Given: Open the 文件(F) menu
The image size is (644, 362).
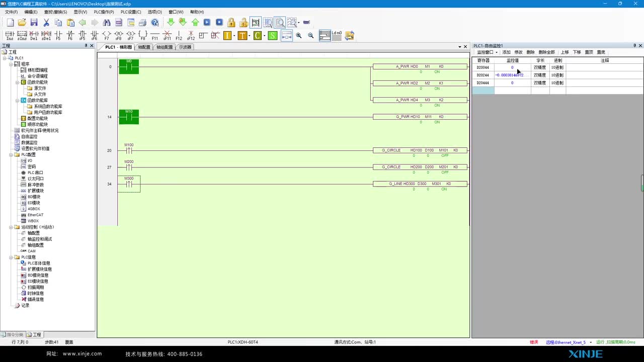Looking at the screenshot, I should tap(11, 12).
